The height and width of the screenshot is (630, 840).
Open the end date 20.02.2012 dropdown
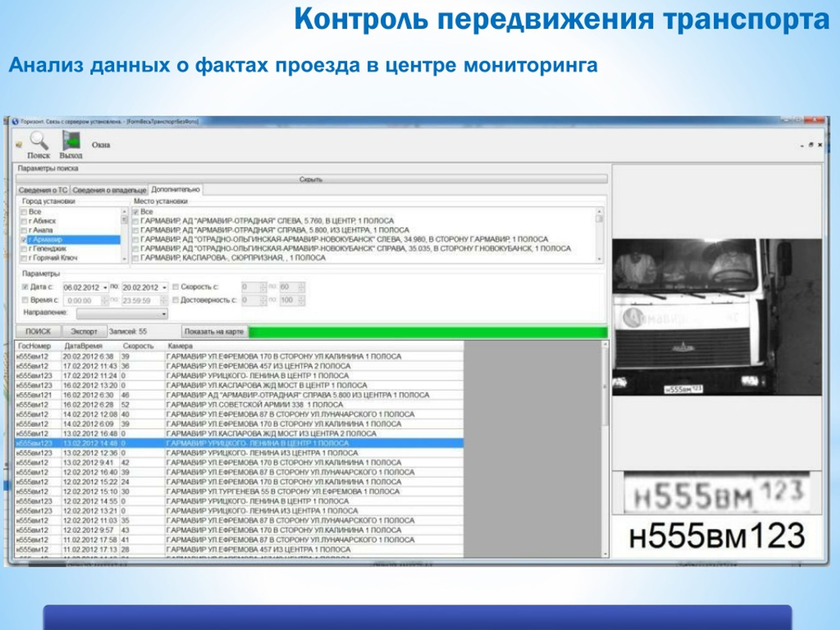(164, 288)
